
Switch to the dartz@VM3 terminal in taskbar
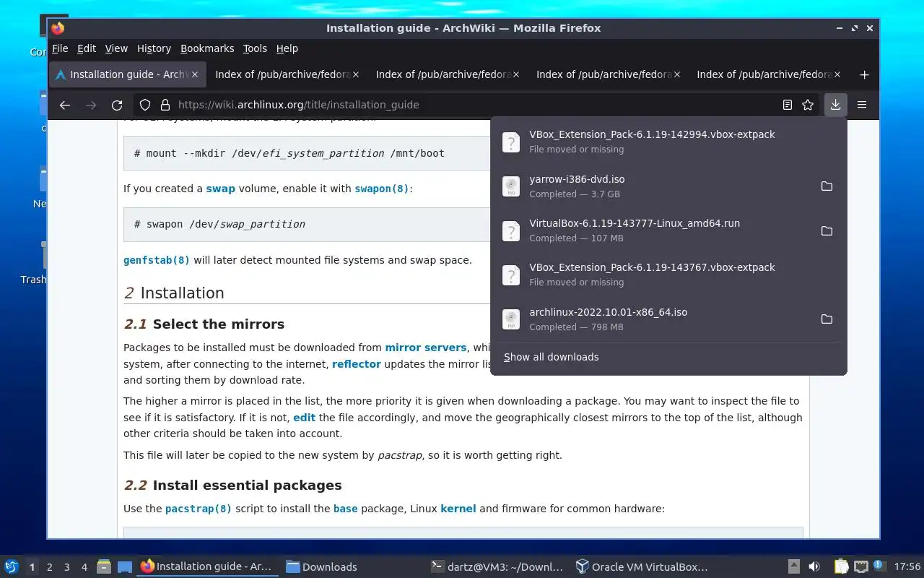pos(497,566)
